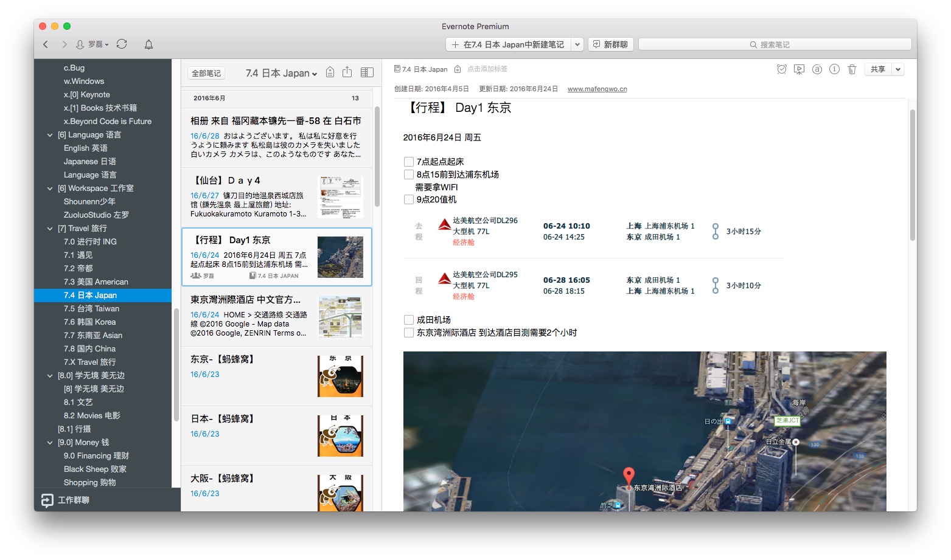Click the 全部笔记 button
The width and height of the screenshot is (951, 560).
coord(206,73)
